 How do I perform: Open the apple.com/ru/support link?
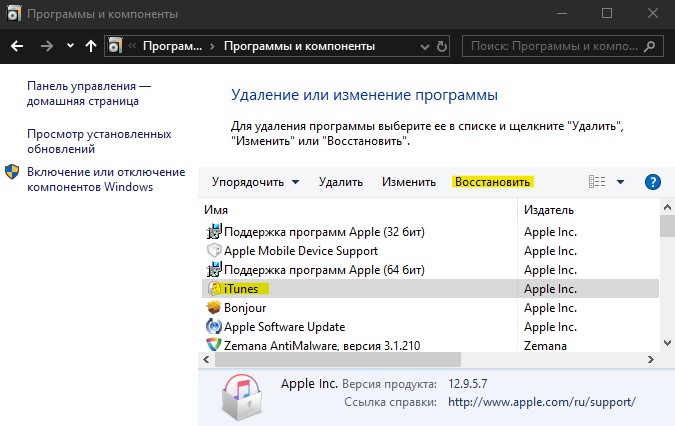[542, 402]
